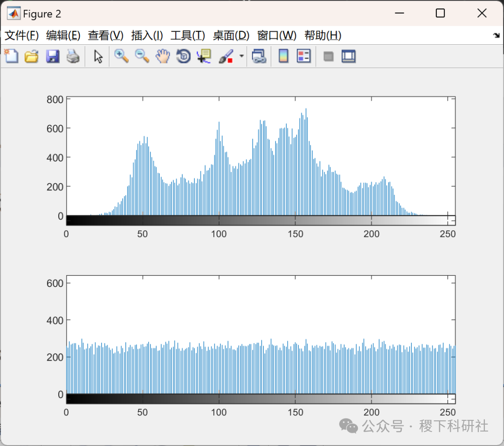
Task: Hide Plot Tools
Action: tap(328, 56)
